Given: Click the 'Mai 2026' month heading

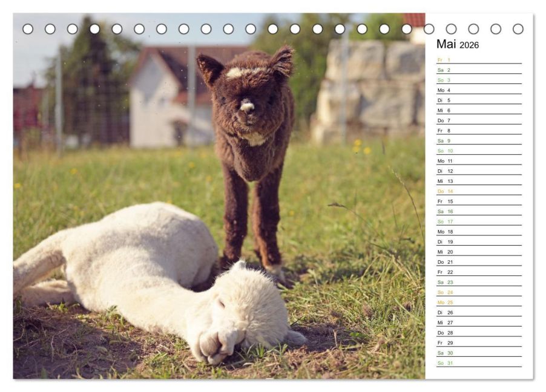Looking at the screenshot, I should pos(458,45).
